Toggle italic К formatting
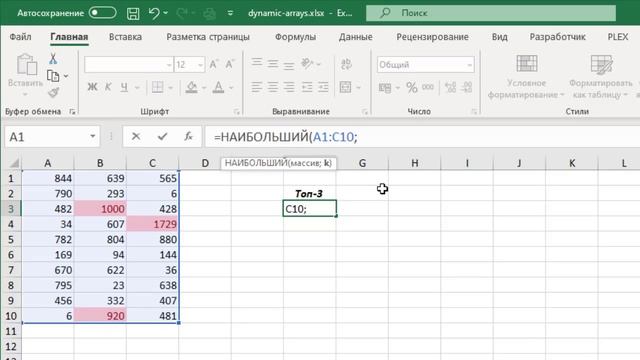The height and width of the screenshot is (360, 640). click(x=108, y=87)
